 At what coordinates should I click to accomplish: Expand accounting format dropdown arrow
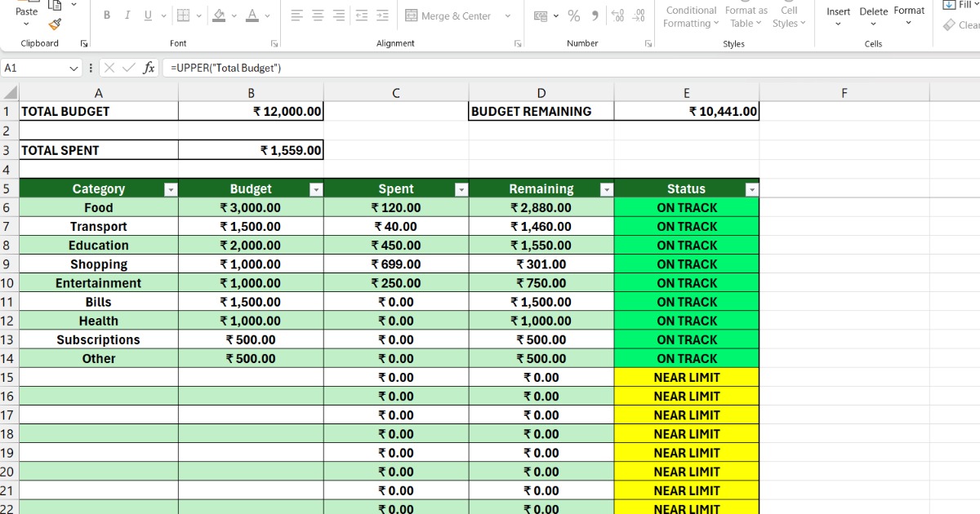556,16
